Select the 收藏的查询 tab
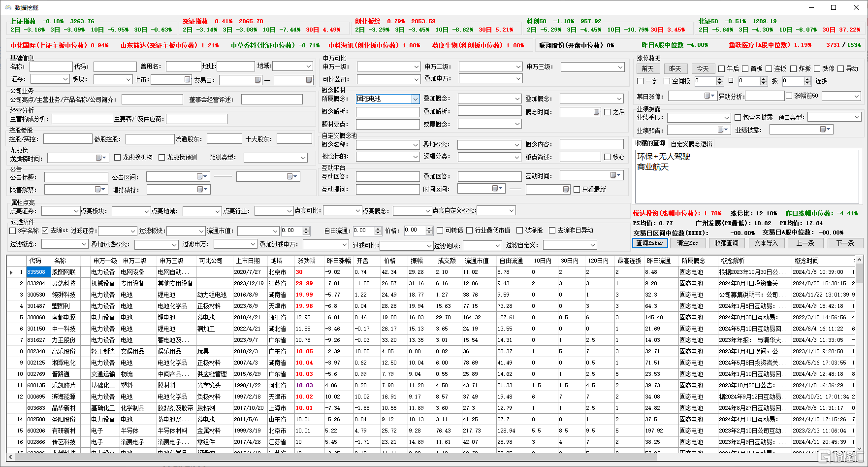This screenshot has width=868, height=467. click(x=650, y=143)
